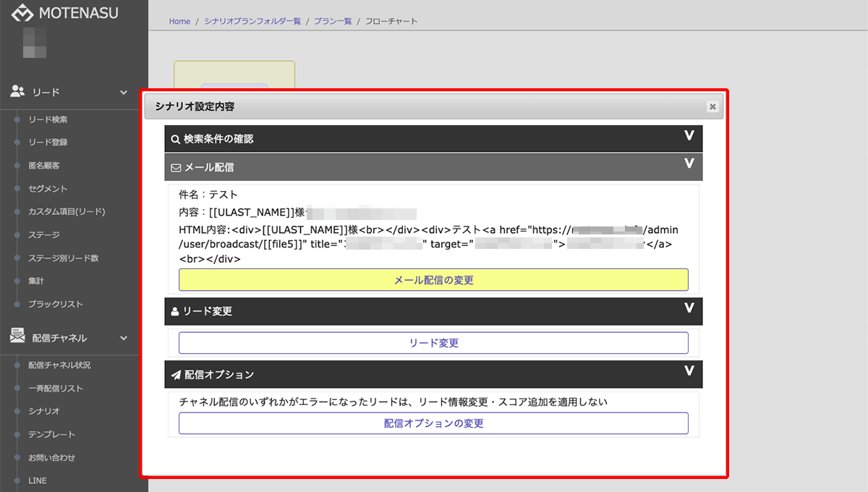Viewport: 868px width, 492px height.
Task: Click the envelope icon beside メール配信 header
Action: (175, 167)
